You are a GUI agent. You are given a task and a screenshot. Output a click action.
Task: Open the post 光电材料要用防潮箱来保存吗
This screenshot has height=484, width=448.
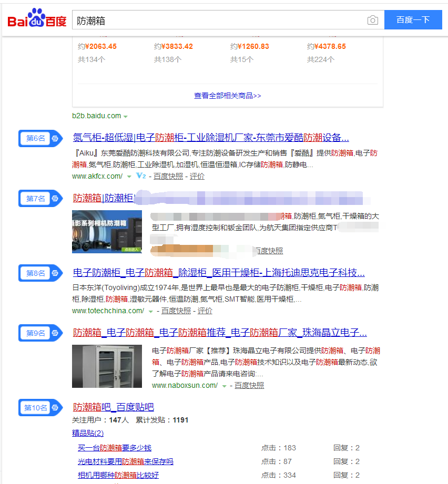[125, 461]
